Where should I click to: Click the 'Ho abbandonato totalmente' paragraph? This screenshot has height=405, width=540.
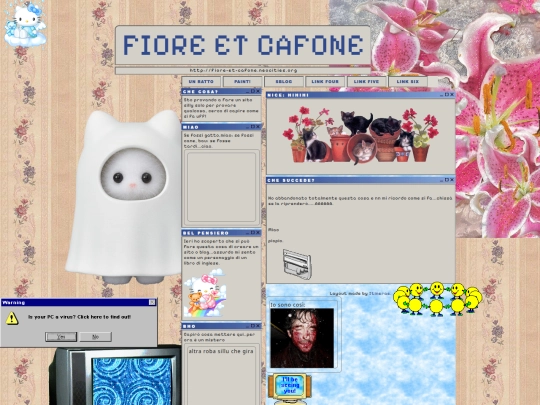click(x=360, y=201)
